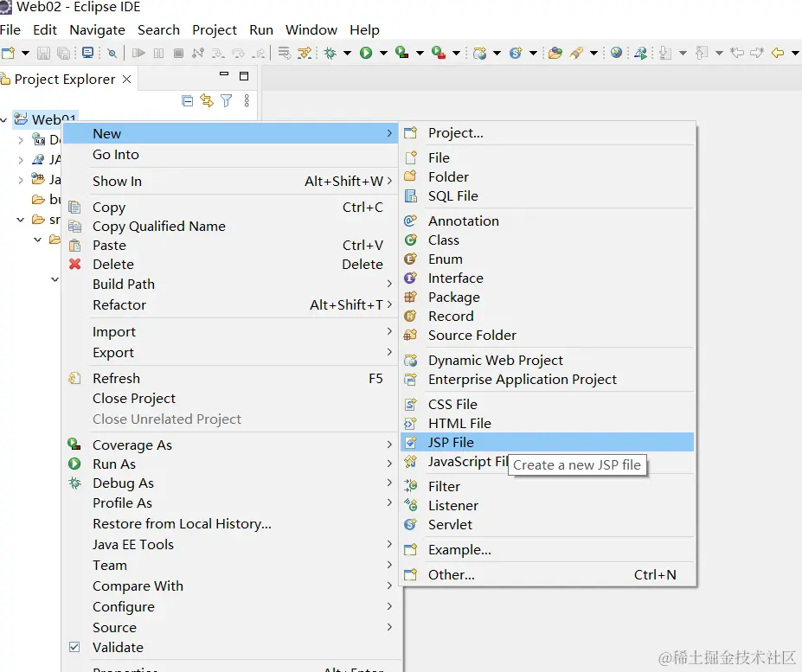Click the Open Type folder toolbar icon
Image resolution: width=802 pixels, height=672 pixels.
(555, 53)
